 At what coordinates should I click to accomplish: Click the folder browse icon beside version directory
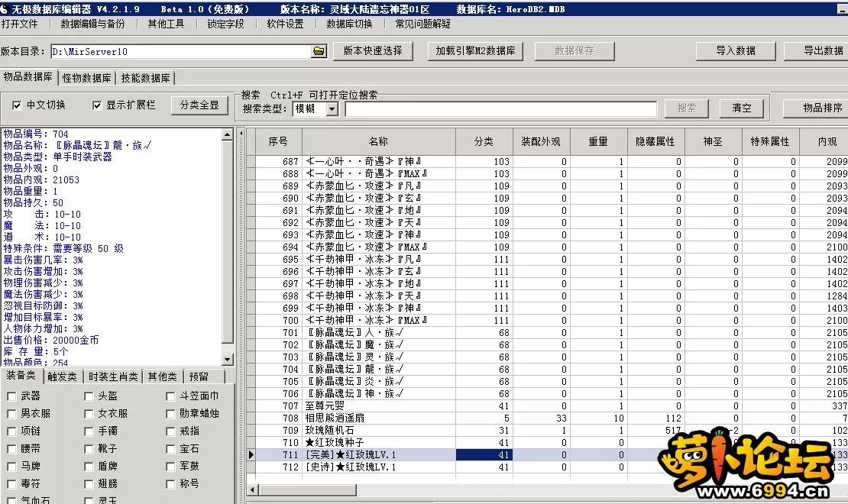319,51
